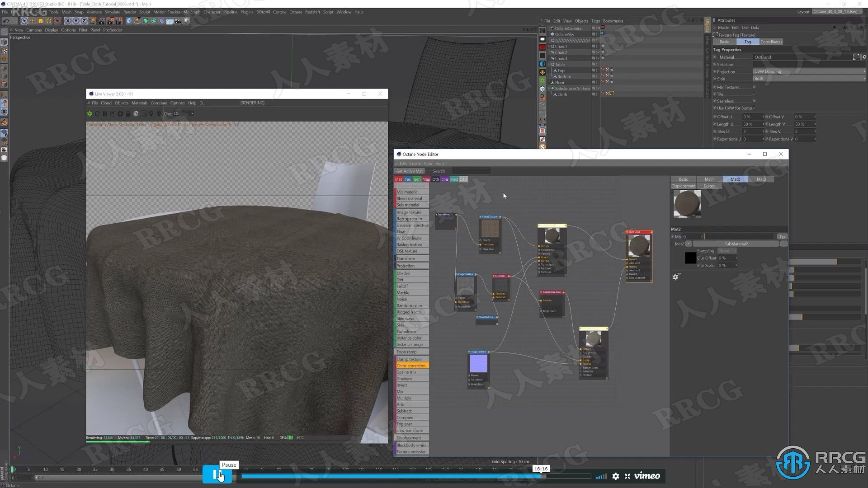Select the Tex filter tab in node list

(x=407, y=179)
